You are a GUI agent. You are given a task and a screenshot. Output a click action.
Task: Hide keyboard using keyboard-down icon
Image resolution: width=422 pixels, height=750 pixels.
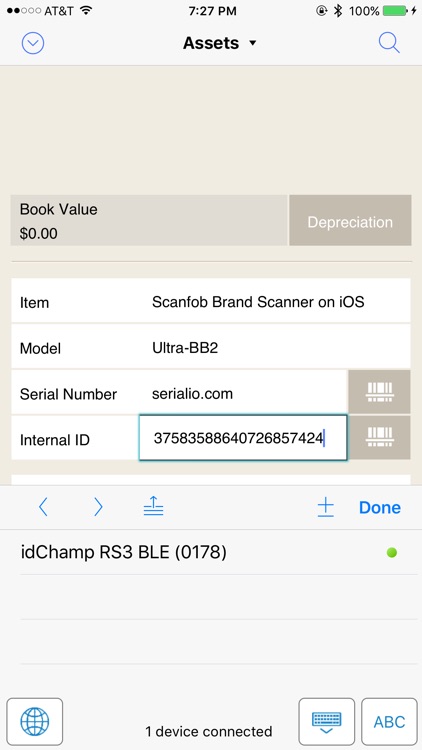[327, 721]
